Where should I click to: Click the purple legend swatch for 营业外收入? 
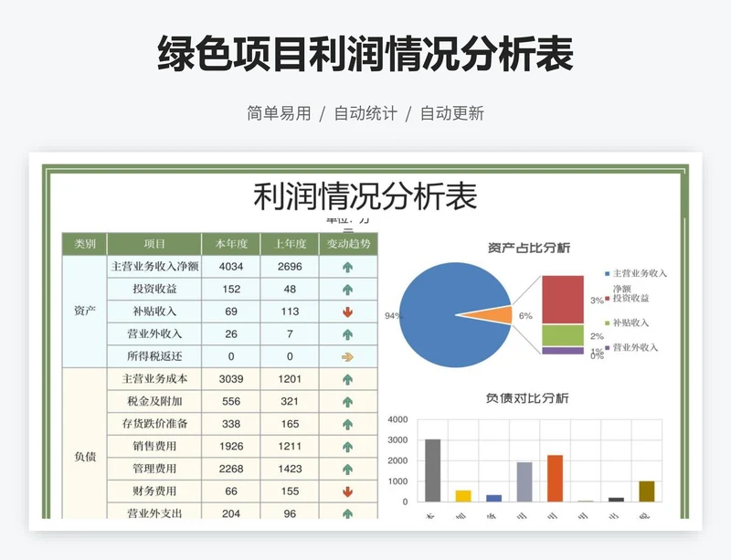[x=607, y=347]
